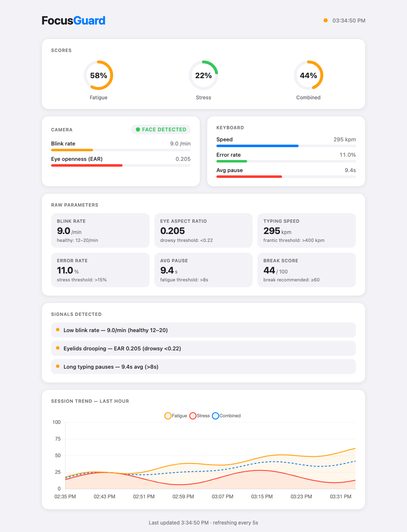This screenshot has height=532, width=407.
Task: Toggle the Fatigue series in chart legend
Action: [176, 416]
